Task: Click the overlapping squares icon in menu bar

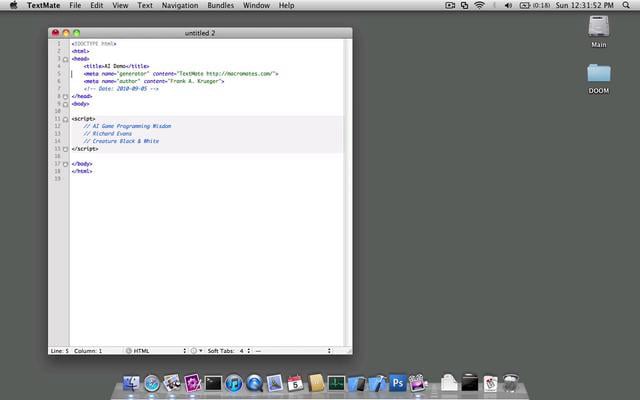Action: (464, 5)
